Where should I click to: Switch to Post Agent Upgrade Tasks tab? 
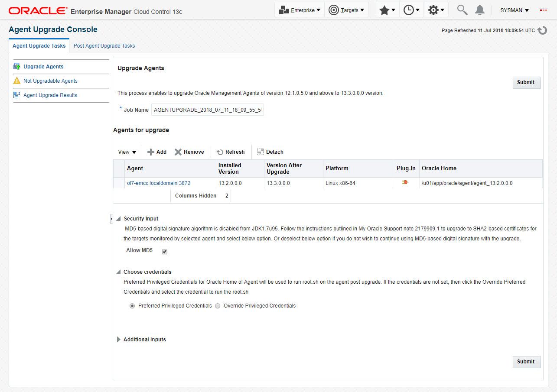click(104, 45)
